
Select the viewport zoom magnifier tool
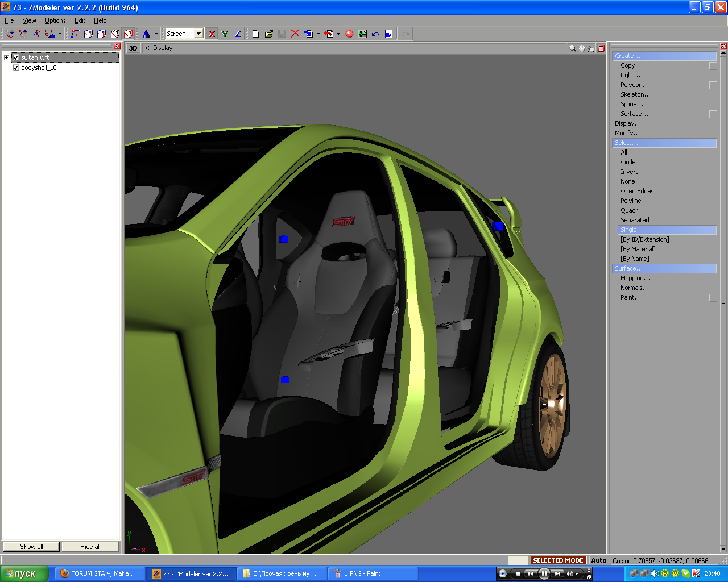click(x=572, y=48)
